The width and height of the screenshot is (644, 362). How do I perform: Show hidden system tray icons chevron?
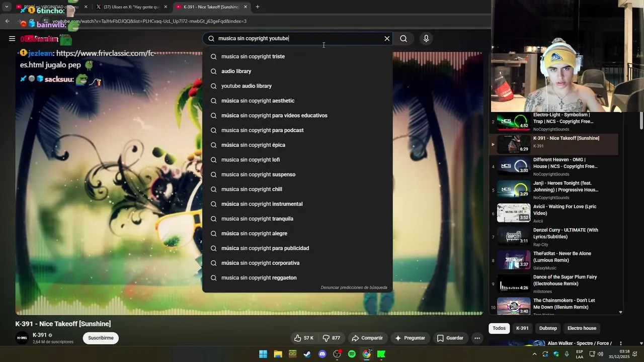[x=534, y=354]
